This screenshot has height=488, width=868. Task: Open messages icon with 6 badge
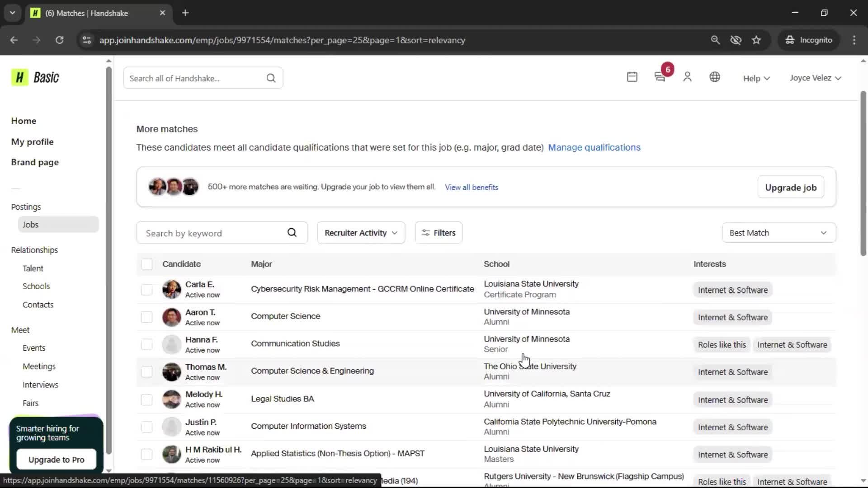click(x=660, y=77)
